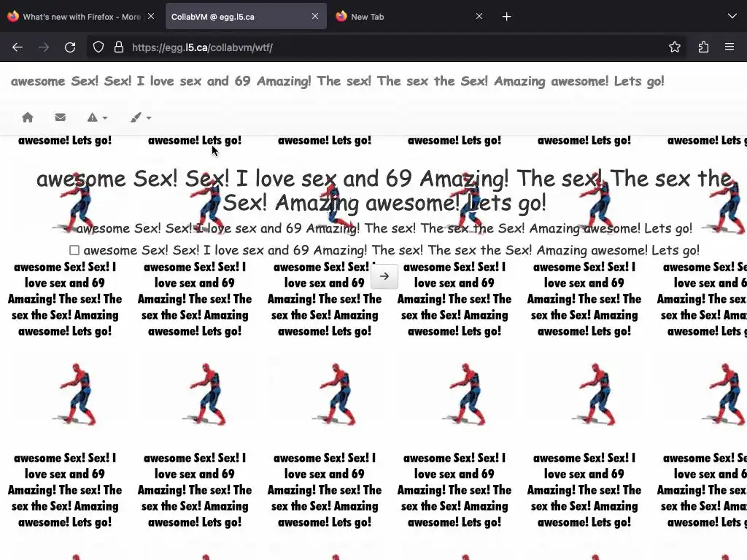This screenshot has width=747, height=560.
Task: Switch to the What's new with Firefox tab
Action: (x=81, y=17)
